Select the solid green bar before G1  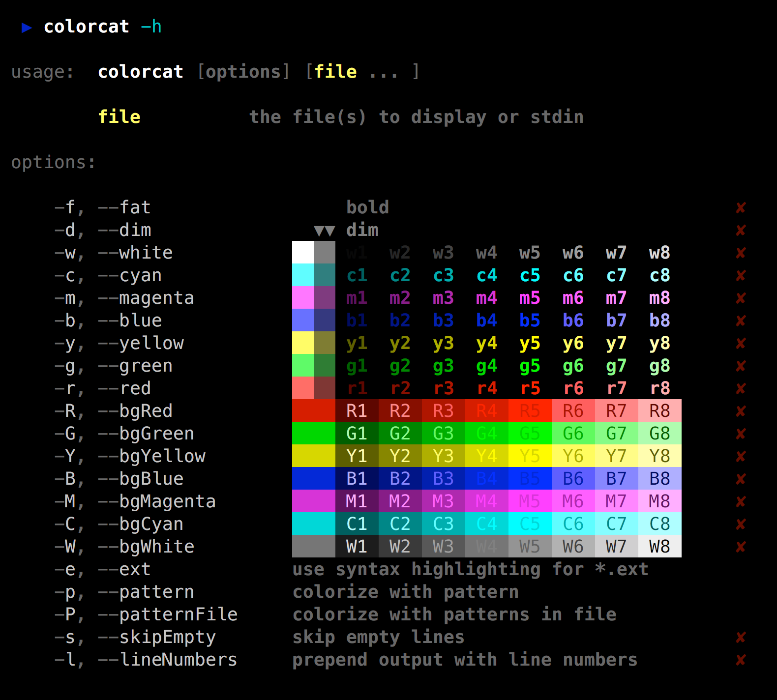coord(314,433)
